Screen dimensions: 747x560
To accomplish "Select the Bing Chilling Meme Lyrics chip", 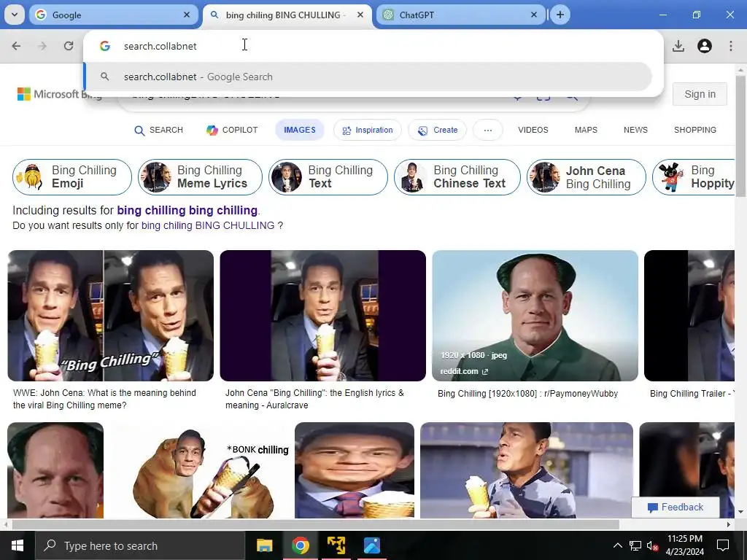I will coord(200,177).
